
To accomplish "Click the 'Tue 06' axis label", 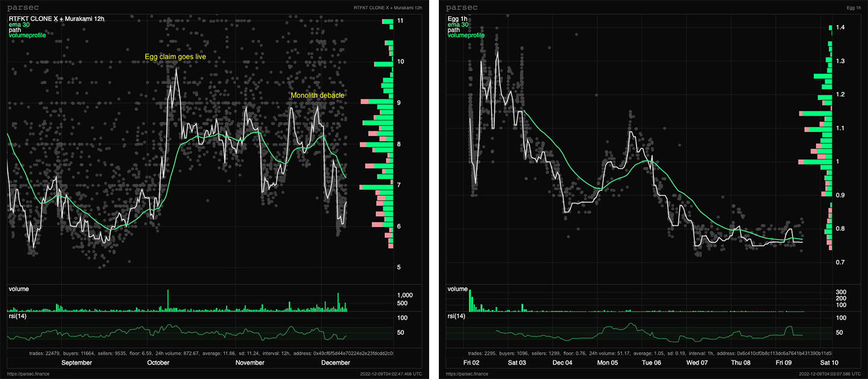I will pyautogui.click(x=652, y=363).
